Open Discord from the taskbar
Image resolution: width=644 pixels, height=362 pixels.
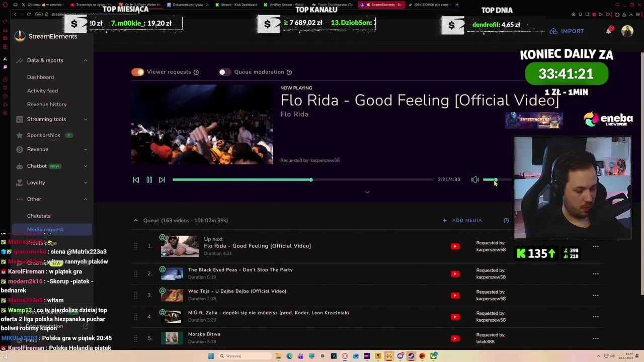(x=400, y=356)
